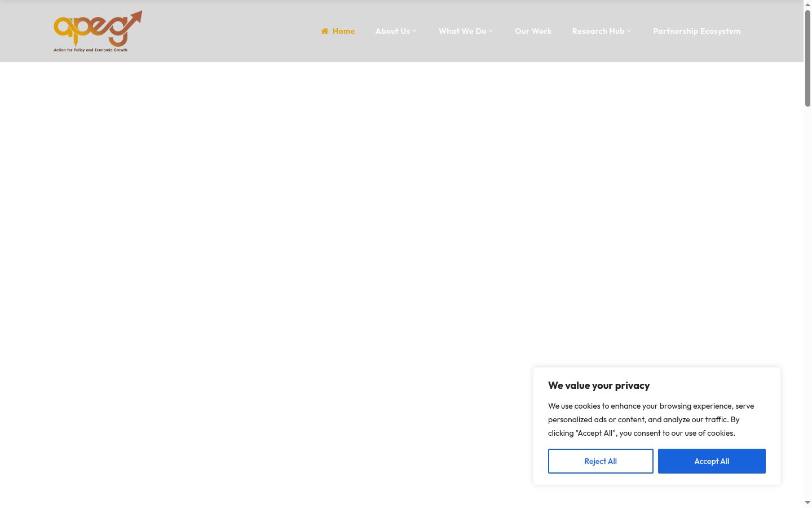Click the vertical scrollbar thumb
The width and height of the screenshot is (812, 508).
(807, 58)
